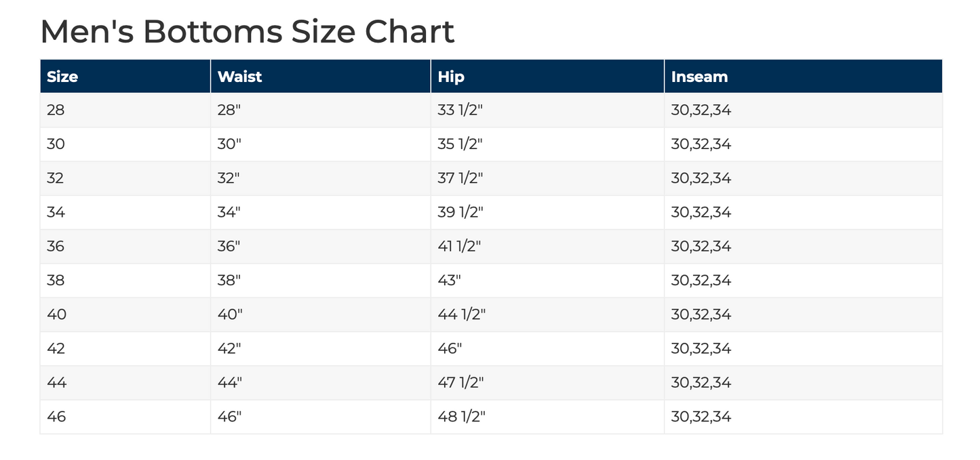
Task: Click the 32" waist cell
Action: [229, 178]
